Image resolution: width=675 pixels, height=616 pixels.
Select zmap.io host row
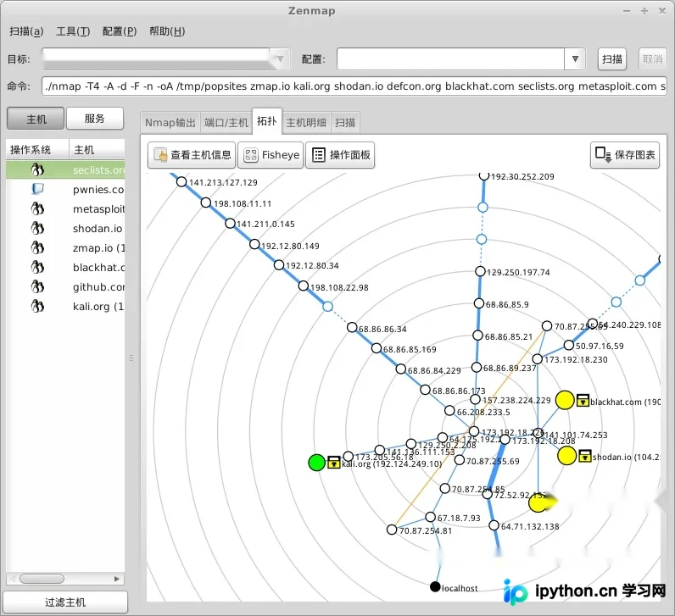[65, 247]
